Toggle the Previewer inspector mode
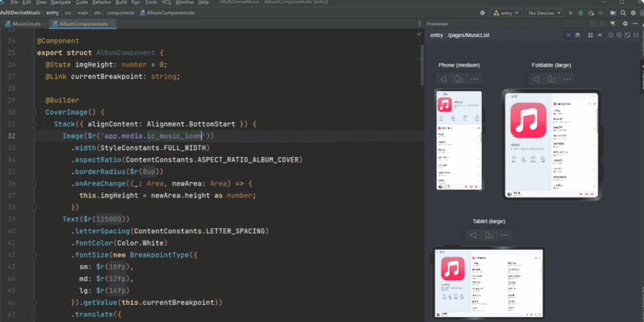This screenshot has height=322, width=644. click(568, 35)
